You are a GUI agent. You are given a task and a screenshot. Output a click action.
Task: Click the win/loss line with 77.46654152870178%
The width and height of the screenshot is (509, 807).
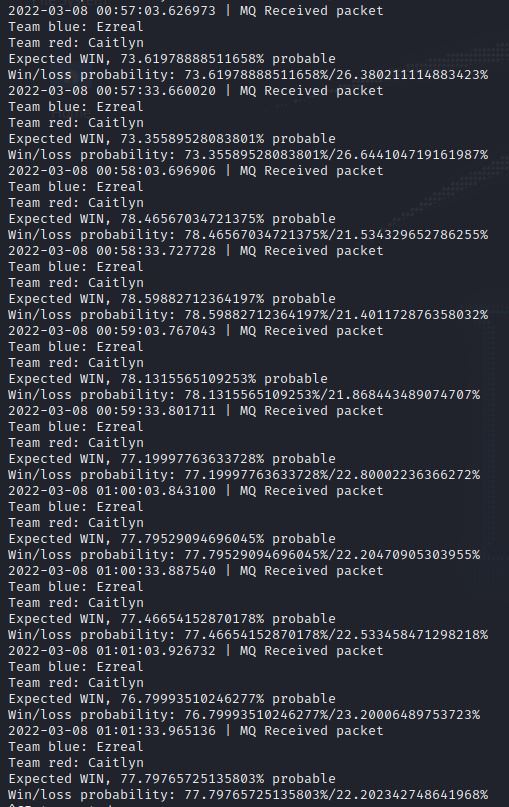coord(248,635)
